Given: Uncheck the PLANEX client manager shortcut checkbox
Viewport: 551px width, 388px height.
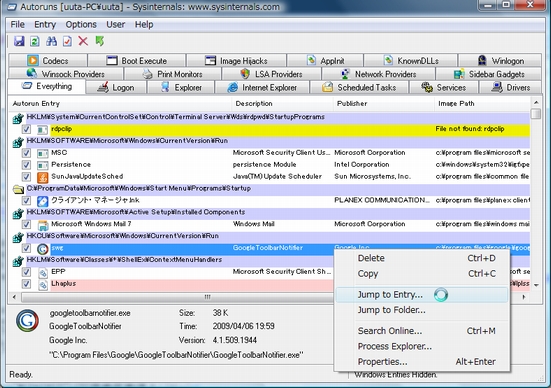Looking at the screenshot, I should pos(26,201).
